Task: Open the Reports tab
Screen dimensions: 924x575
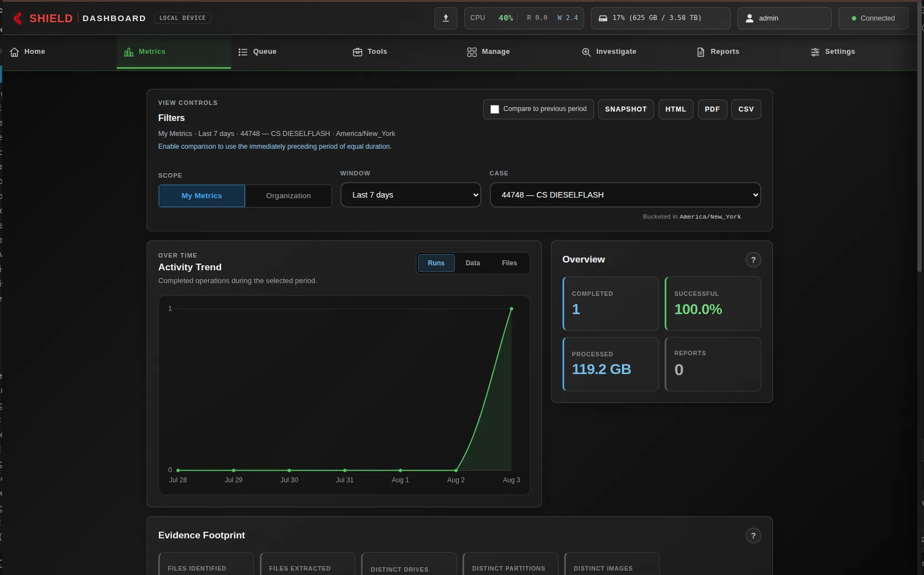Action: 746,52
